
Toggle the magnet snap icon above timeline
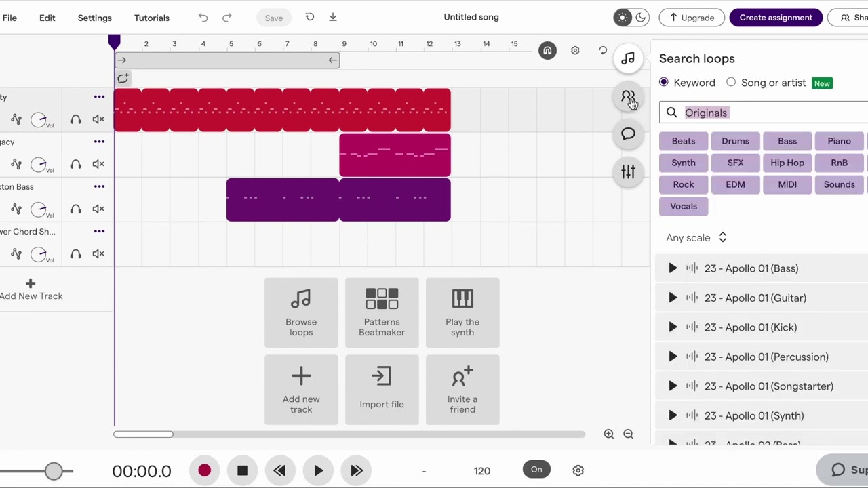[x=547, y=50]
